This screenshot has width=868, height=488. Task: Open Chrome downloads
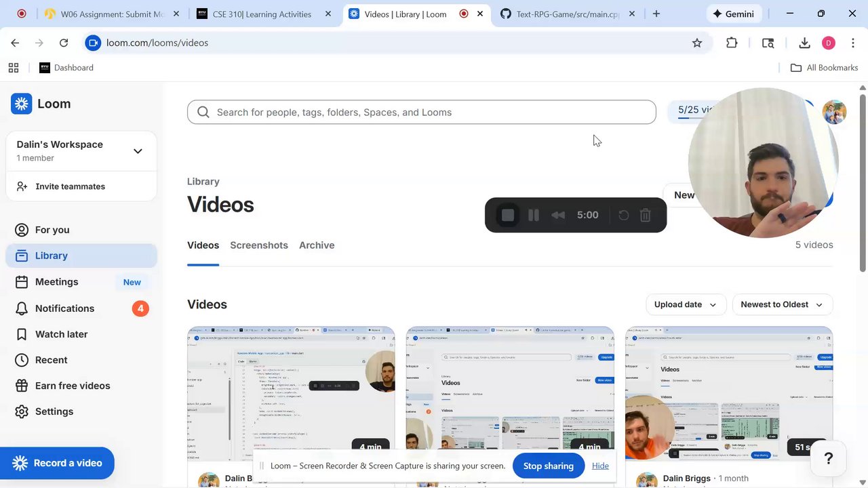click(x=805, y=43)
